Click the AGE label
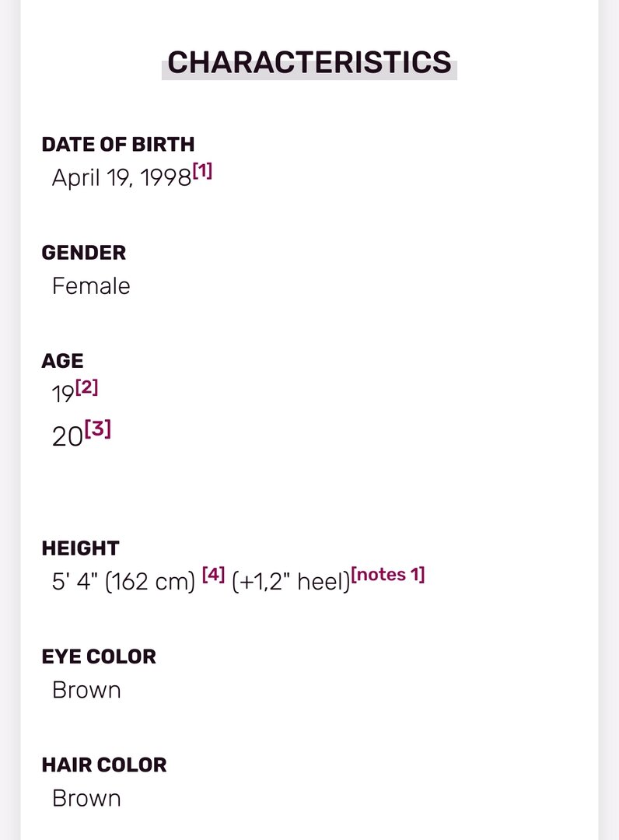The height and width of the screenshot is (840, 619). [63, 361]
